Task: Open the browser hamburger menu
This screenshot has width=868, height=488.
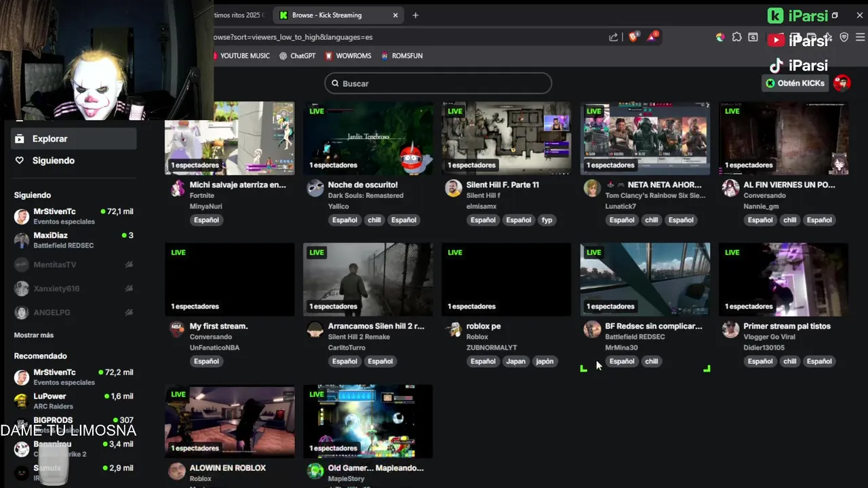Action: coord(860,37)
